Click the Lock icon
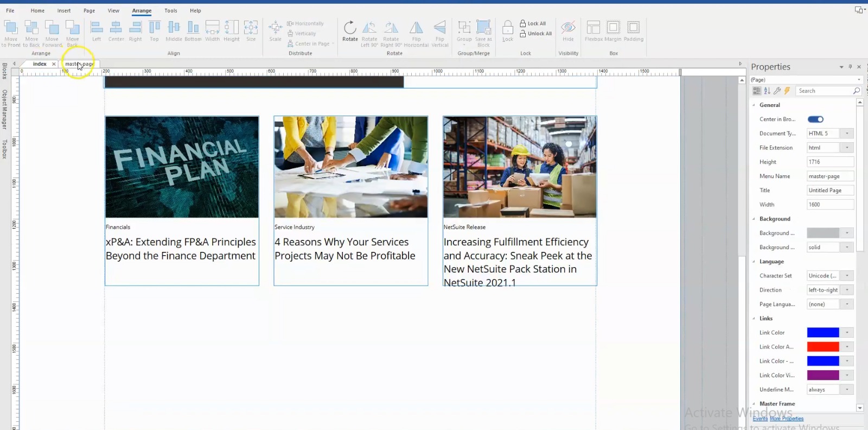The width and height of the screenshot is (868, 430). pyautogui.click(x=508, y=27)
